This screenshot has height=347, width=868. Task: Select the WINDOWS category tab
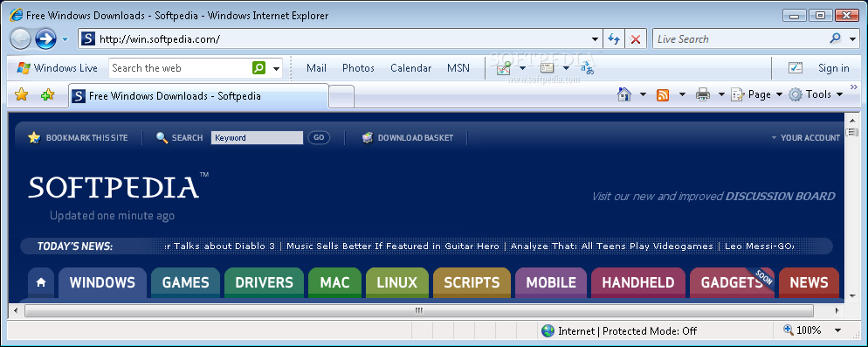[x=102, y=282]
